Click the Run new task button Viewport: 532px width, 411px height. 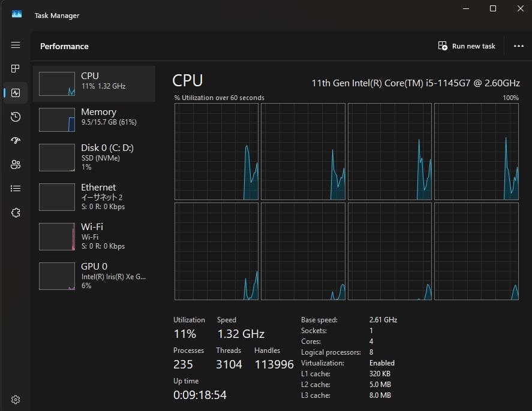click(467, 46)
